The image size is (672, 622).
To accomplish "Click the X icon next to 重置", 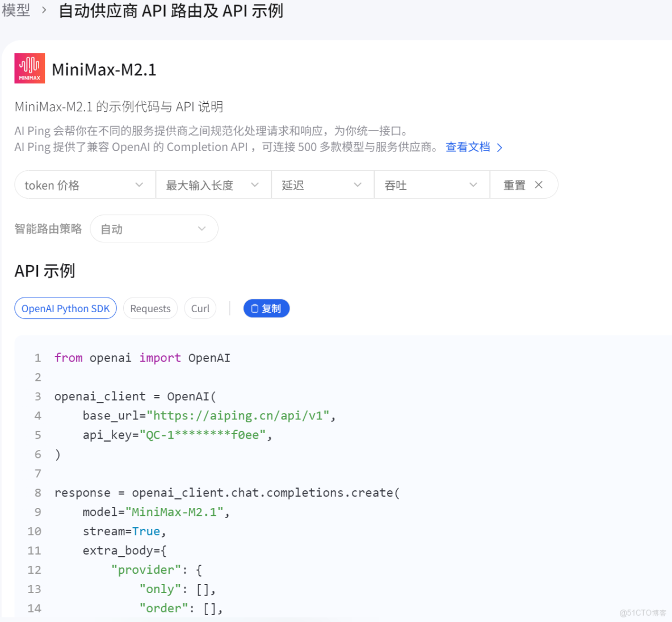I will (x=539, y=184).
